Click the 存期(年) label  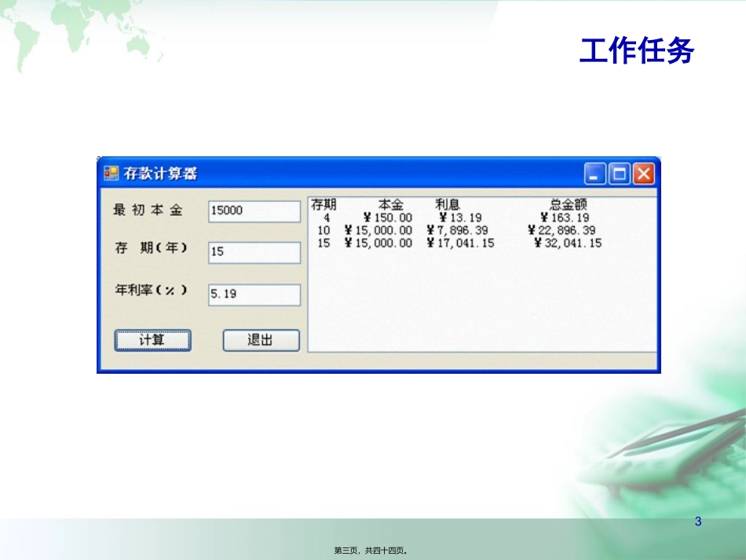coord(151,247)
